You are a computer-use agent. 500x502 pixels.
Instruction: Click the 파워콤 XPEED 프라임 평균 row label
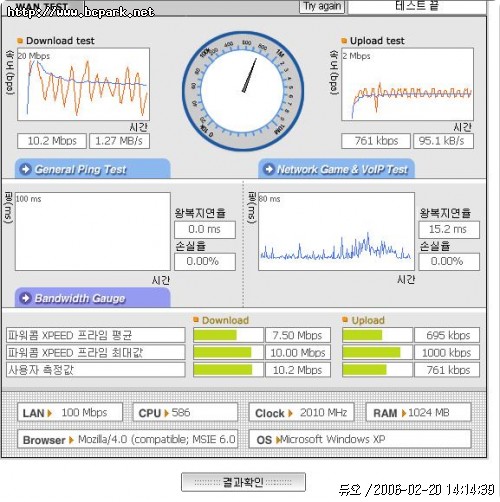pyautogui.click(x=96, y=335)
